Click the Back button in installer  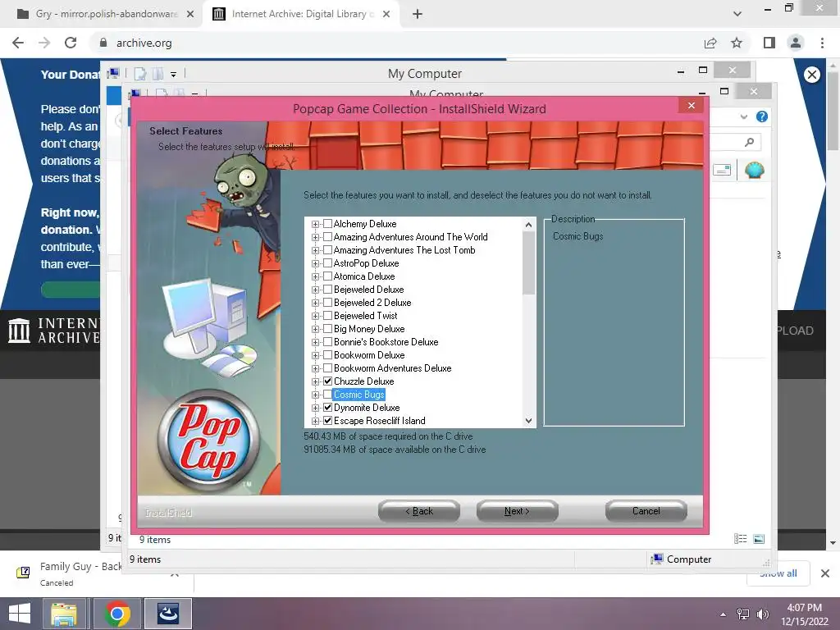click(419, 511)
